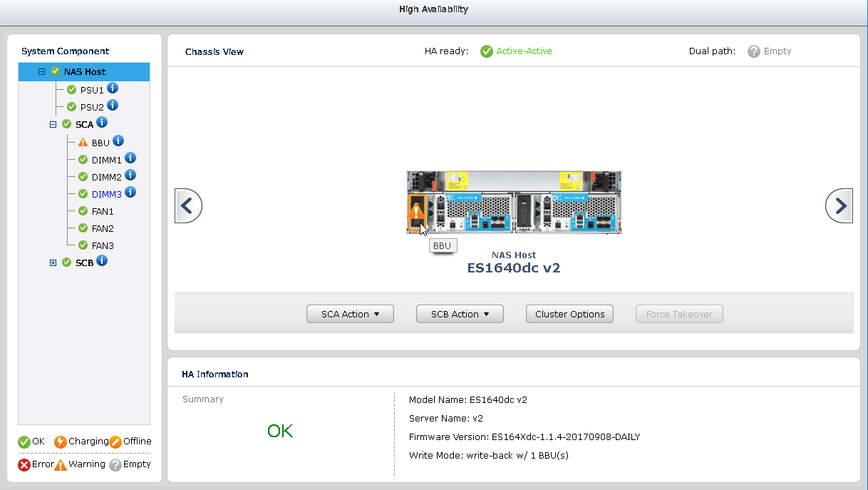
Task: Select DIMM3 in the component tree
Action: pos(106,194)
